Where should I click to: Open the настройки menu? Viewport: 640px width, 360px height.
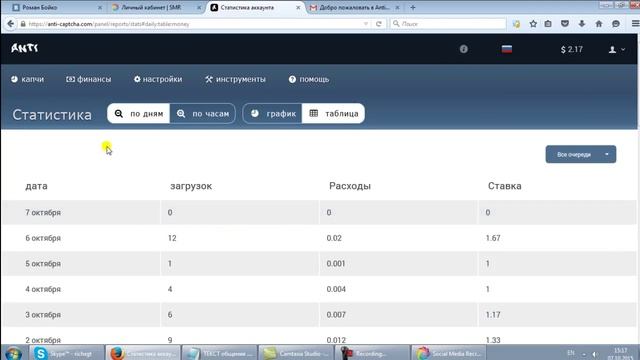[x=158, y=79]
